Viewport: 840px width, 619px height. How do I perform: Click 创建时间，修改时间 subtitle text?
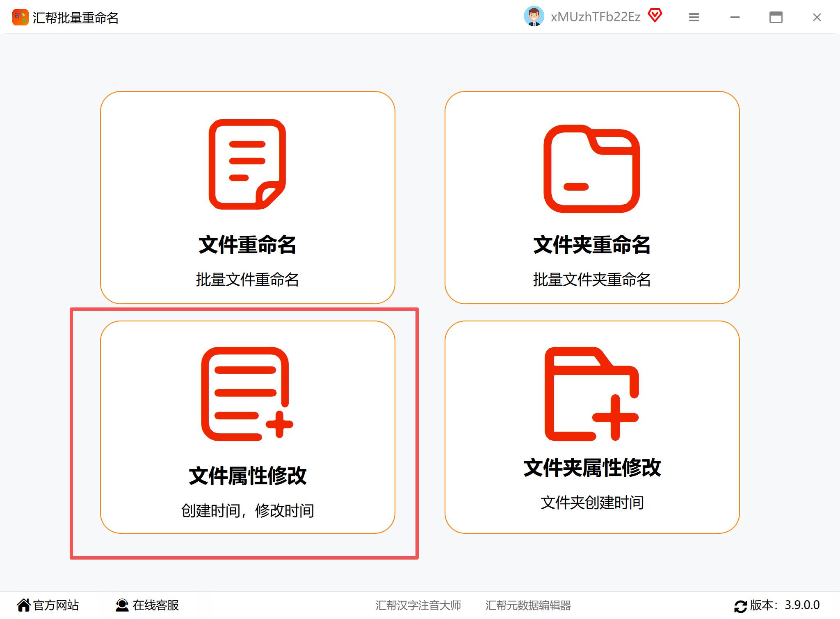[x=247, y=511]
